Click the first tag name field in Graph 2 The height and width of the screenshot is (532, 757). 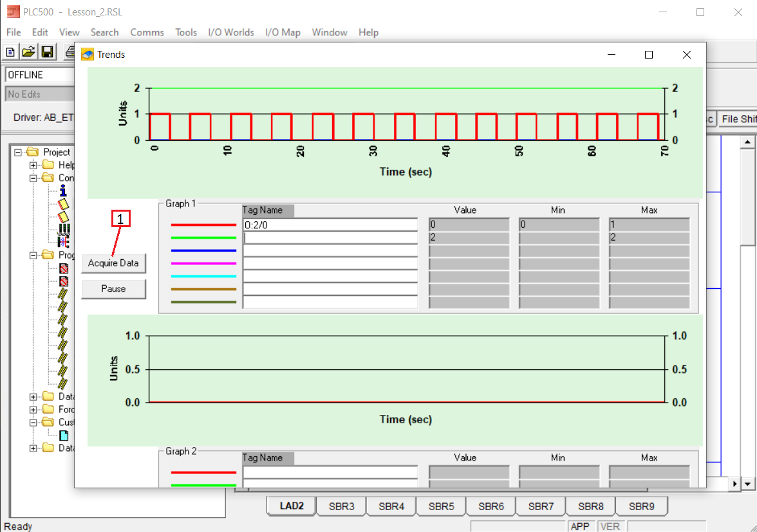[x=330, y=473]
